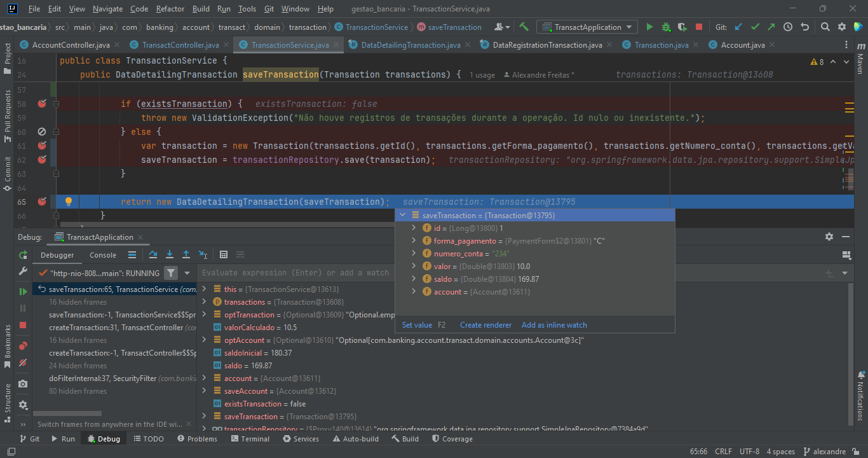Expand the account field in the popup
Screen dimensions: 868x458
click(x=414, y=291)
